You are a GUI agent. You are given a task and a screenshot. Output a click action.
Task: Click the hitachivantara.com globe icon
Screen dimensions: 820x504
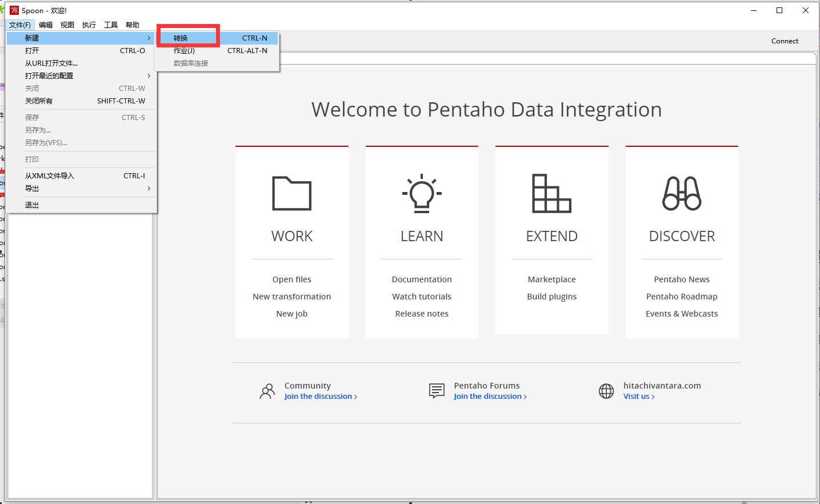coord(606,391)
